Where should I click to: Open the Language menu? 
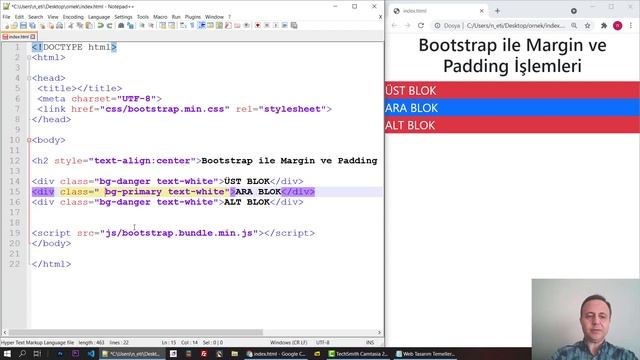99,17
